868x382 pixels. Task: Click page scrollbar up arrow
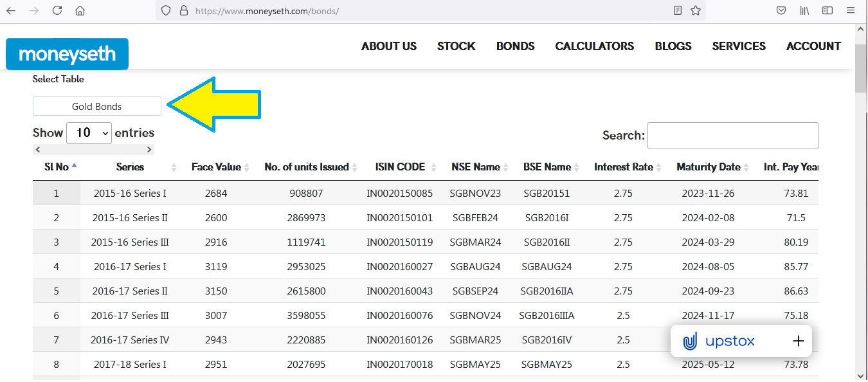coord(862,28)
